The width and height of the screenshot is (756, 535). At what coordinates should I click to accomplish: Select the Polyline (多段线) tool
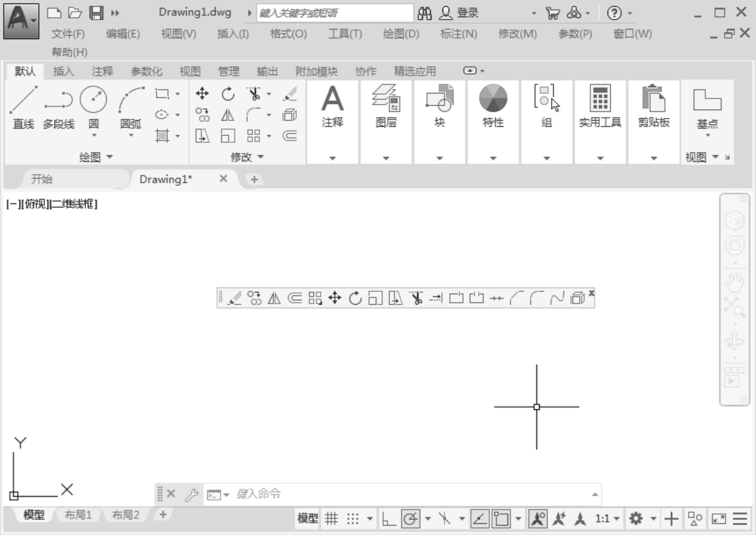(58, 107)
